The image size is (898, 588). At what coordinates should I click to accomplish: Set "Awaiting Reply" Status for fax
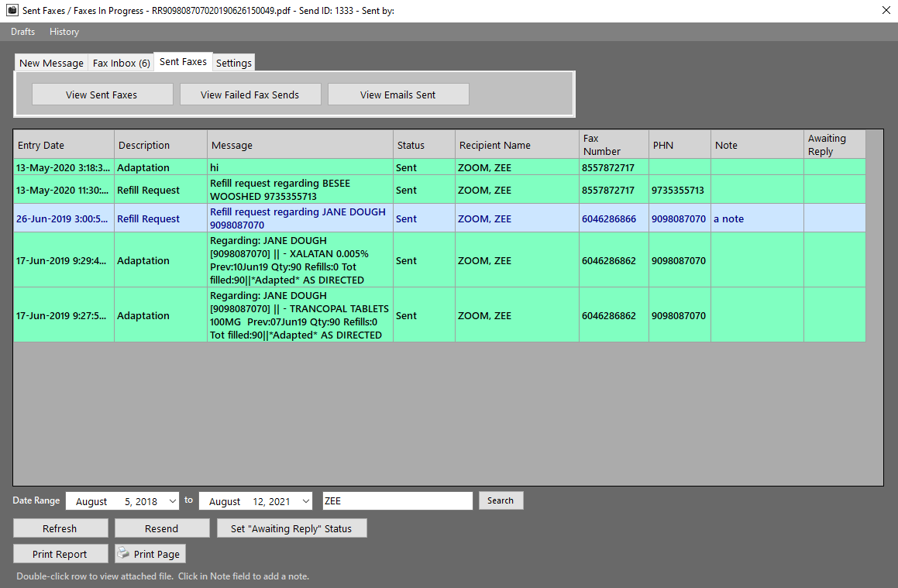click(291, 528)
